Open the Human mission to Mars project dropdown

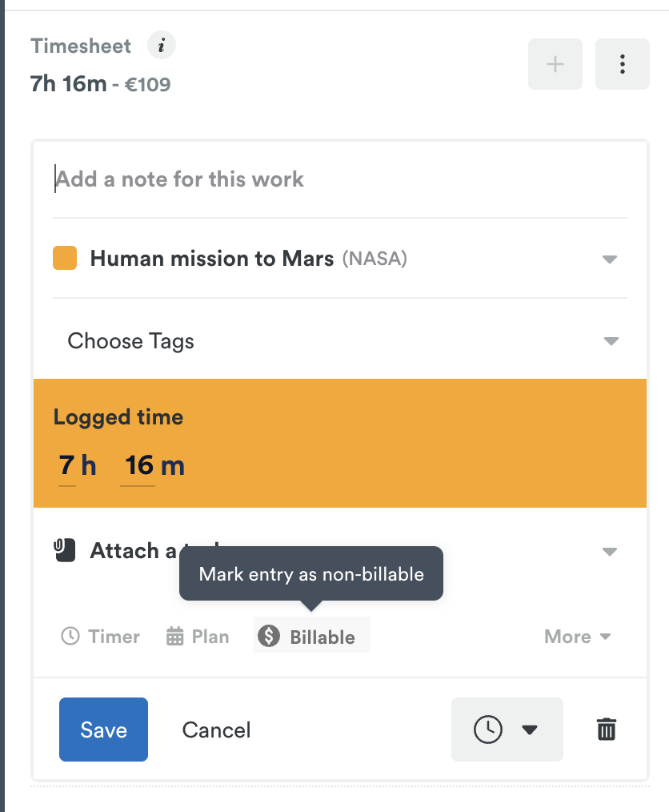point(610,258)
